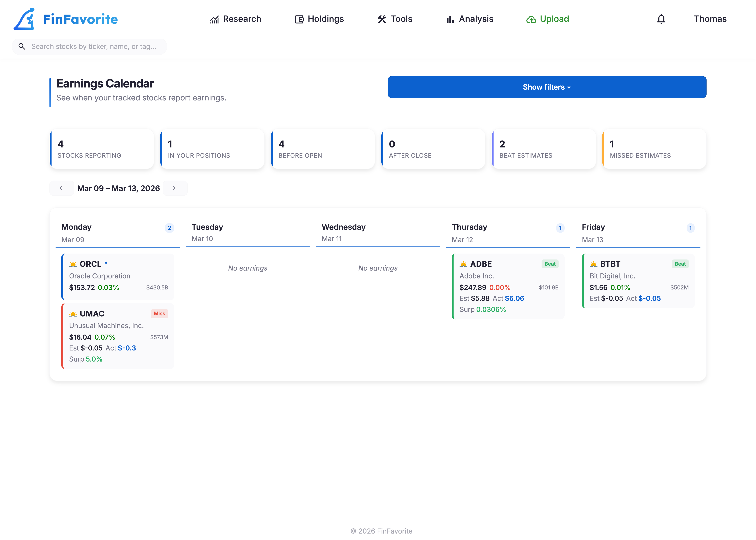Click ADBE surprise value 0.0306%
Image resolution: width=756 pixels, height=540 pixels.
point(491,309)
